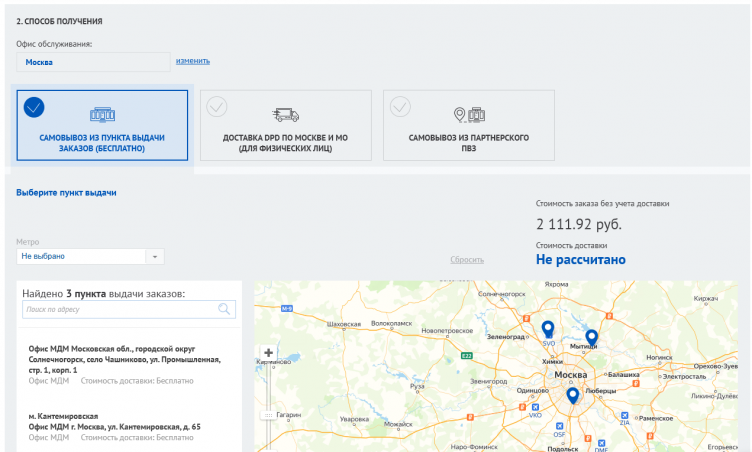The height and width of the screenshot is (452, 752).
Task: Click the map pin south of Москва
Action: click(572, 396)
